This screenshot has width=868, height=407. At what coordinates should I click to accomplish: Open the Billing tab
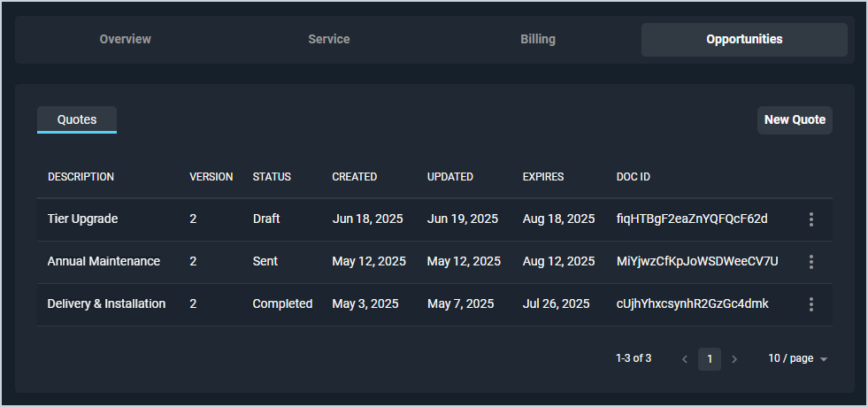(538, 40)
